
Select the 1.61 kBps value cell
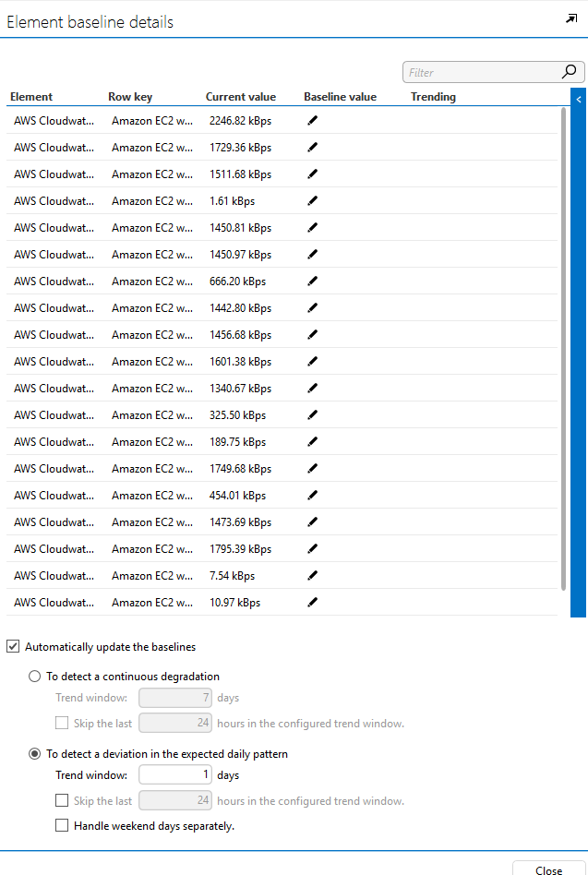(x=232, y=201)
